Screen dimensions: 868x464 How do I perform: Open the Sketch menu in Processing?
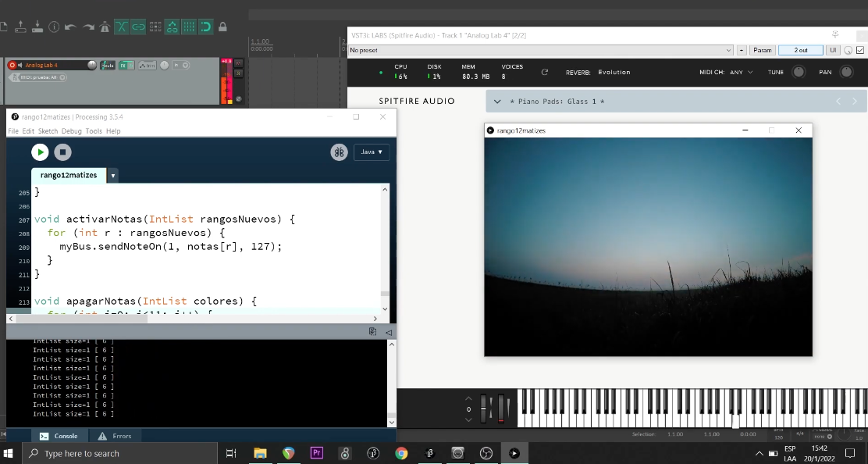click(x=48, y=131)
